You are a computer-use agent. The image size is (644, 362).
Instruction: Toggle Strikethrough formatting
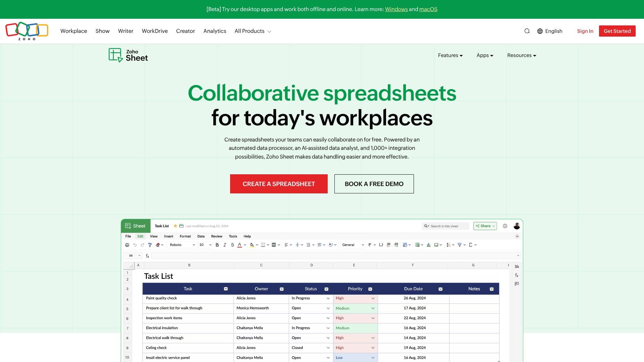(232, 245)
